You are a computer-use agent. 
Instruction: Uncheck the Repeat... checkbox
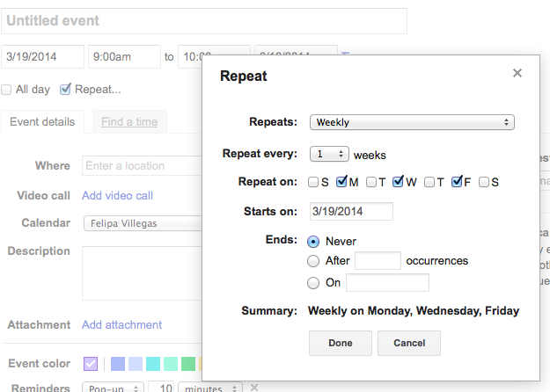click(65, 90)
